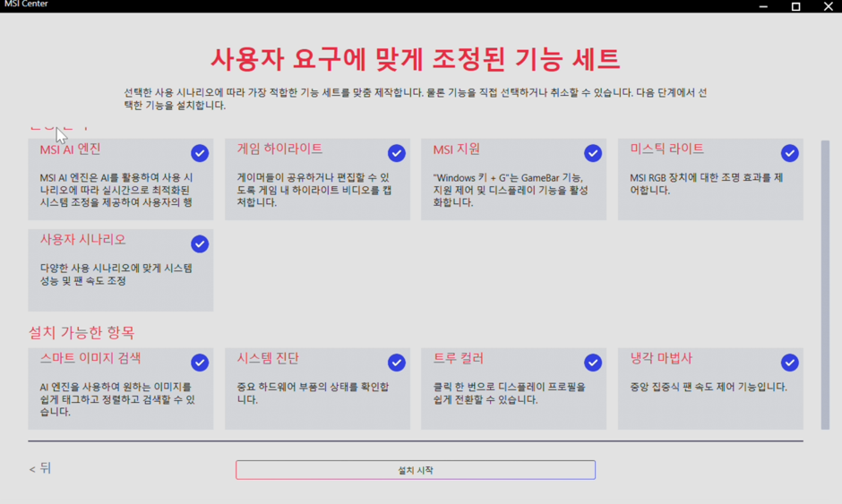Viewport: 842px width, 504px height.
Task: Click the AI 엔진을 사용하여 description text
Action: pos(117,399)
